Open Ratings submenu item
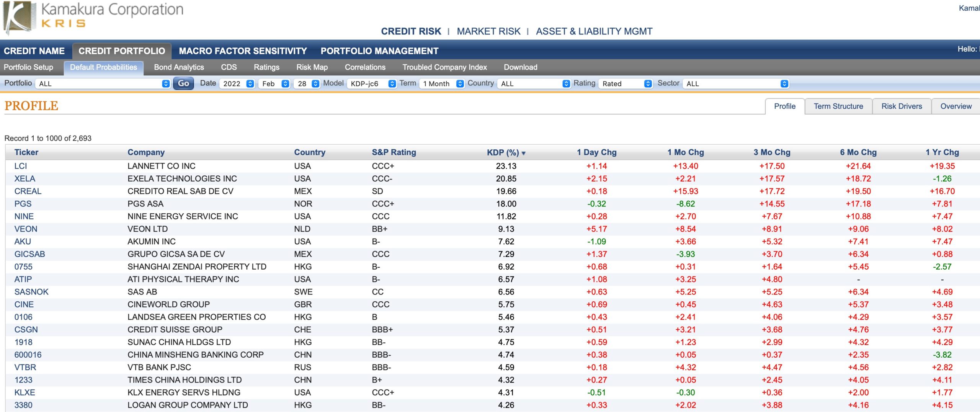The width and height of the screenshot is (980, 412). 266,67
